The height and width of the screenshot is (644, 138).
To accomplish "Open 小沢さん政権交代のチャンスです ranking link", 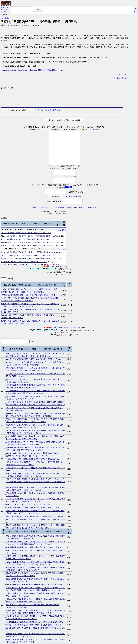I will pos(35,403).
